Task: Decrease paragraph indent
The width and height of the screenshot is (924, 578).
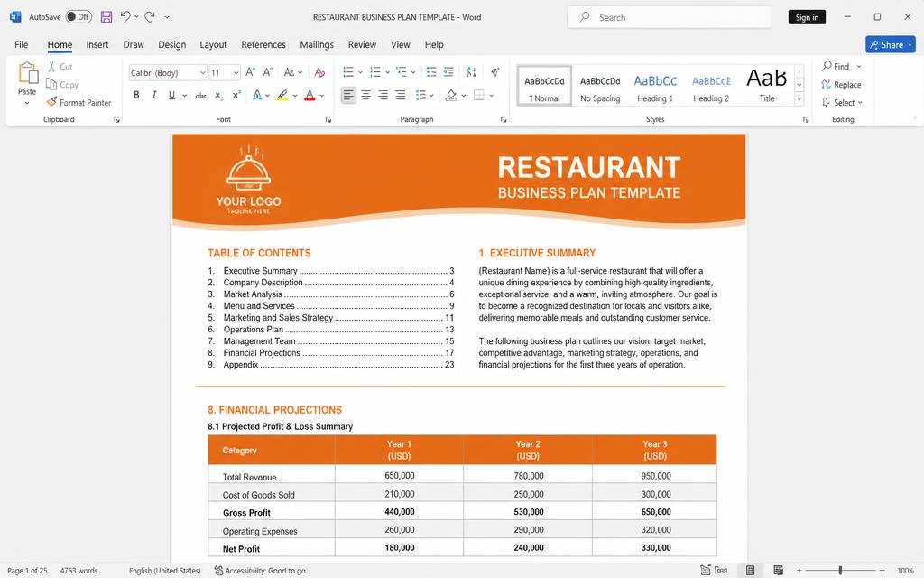Action: pyautogui.click(x=431, y=72)
